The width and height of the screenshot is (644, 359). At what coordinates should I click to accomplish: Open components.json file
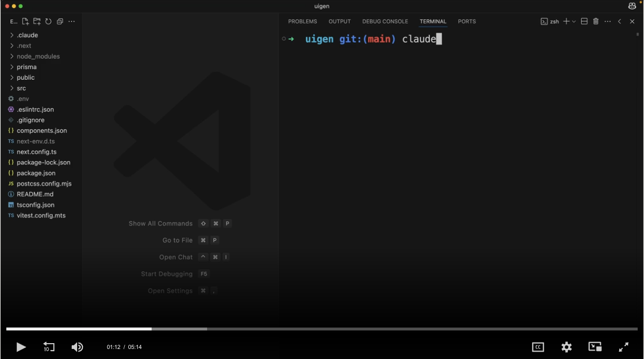click(41, 130)
